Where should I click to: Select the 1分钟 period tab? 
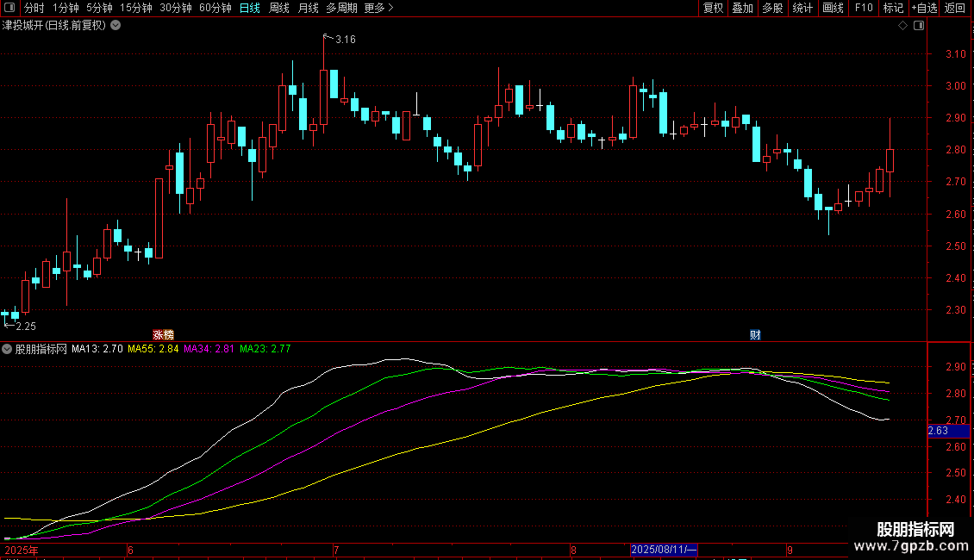click(66, 8)
